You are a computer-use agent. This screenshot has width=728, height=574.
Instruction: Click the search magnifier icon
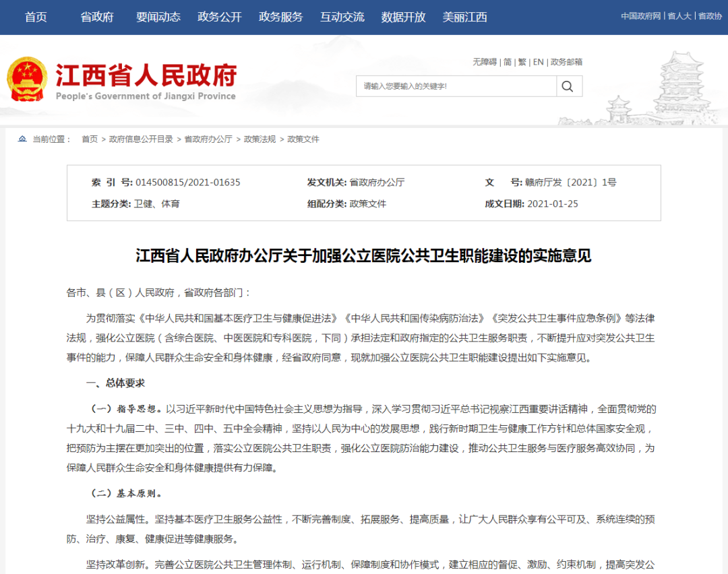(x=568, y=86)
